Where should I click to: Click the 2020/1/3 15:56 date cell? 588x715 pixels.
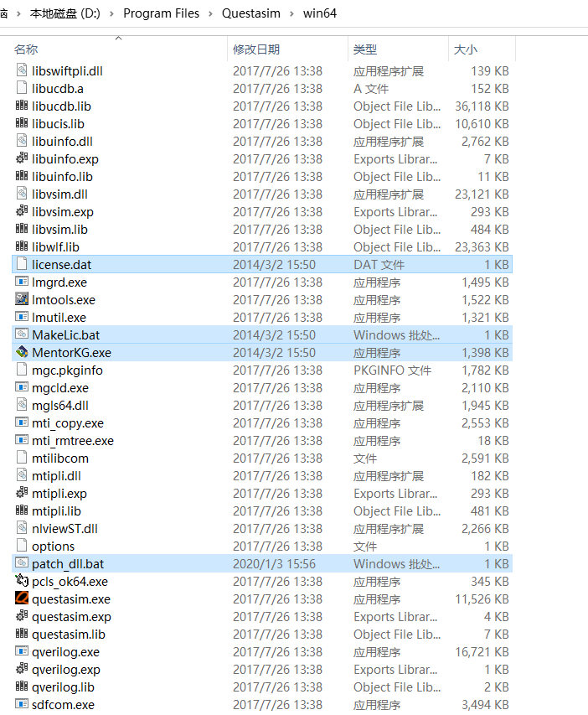tap(274, 564)
